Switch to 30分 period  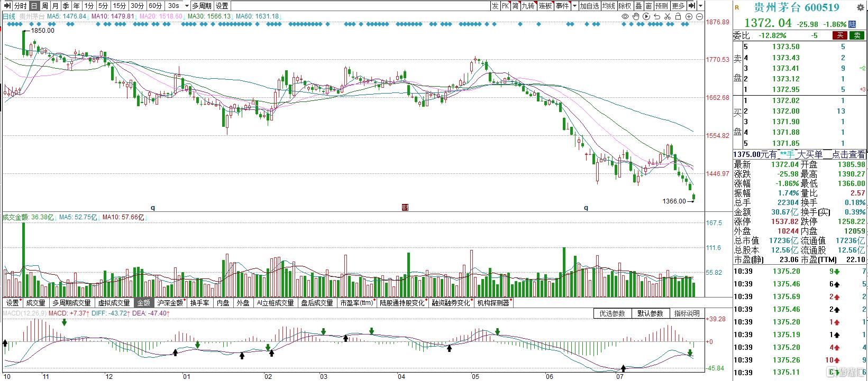click(137, 6)
